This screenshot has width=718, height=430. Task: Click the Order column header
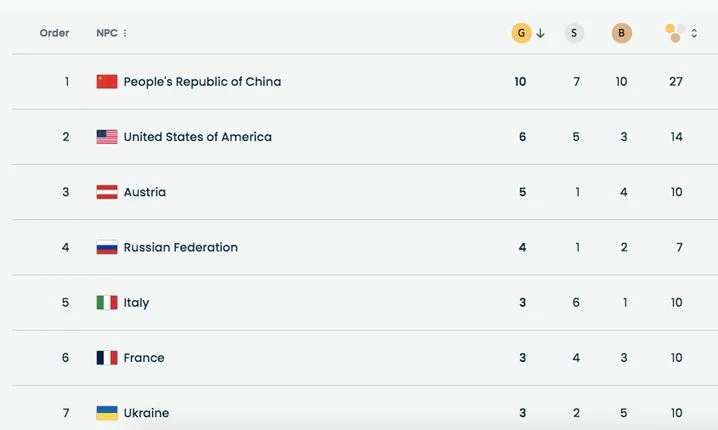click(54, 33)
